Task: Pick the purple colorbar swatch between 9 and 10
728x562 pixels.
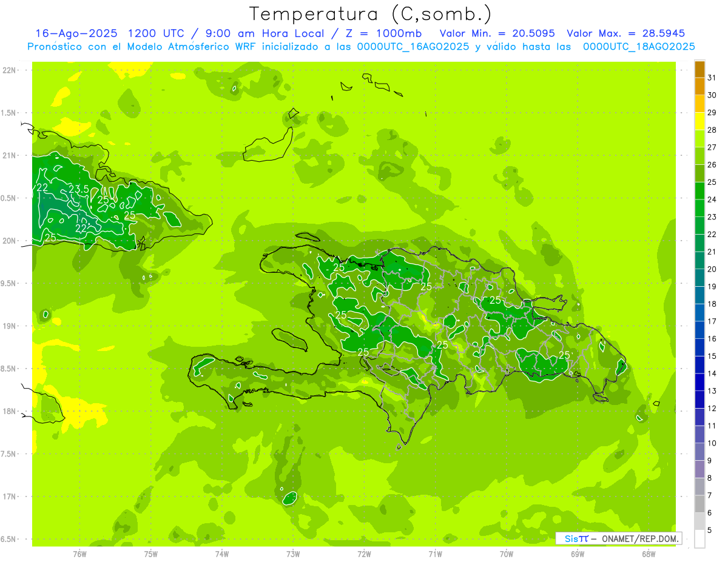Action: pyautogui.click(x=699, y=452)
